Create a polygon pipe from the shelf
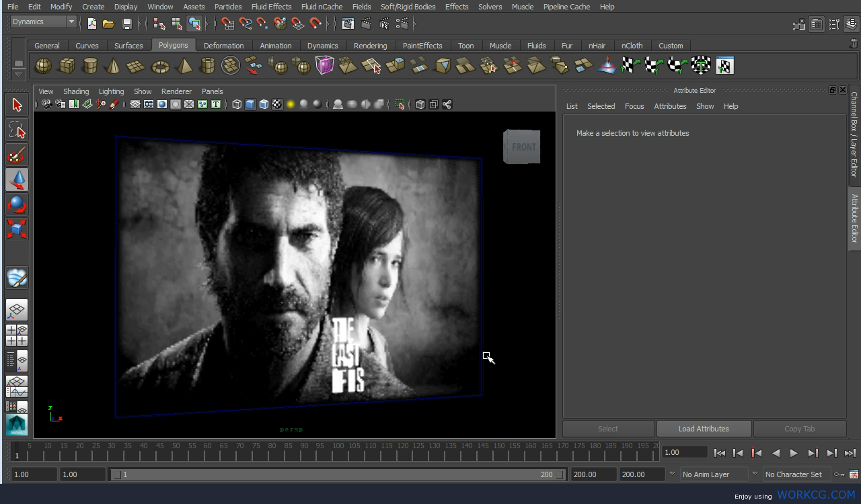Viewport: 861px width, 504px height. [207, 66]
